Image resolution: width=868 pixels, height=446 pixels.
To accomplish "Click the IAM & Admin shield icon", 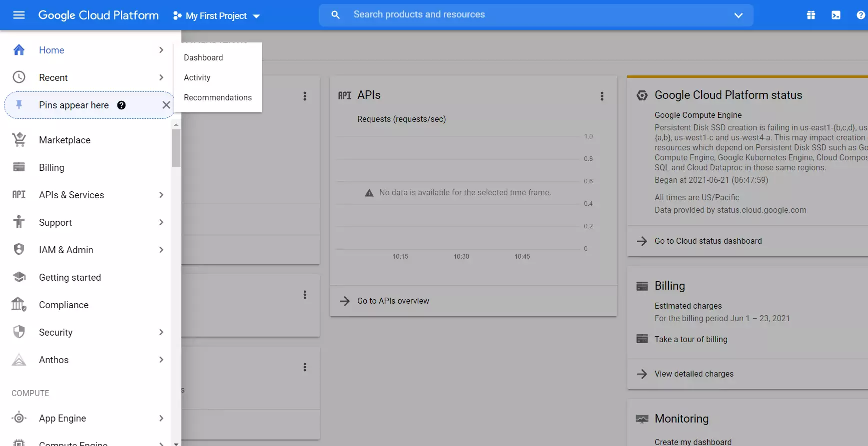I will click(19, 249).
